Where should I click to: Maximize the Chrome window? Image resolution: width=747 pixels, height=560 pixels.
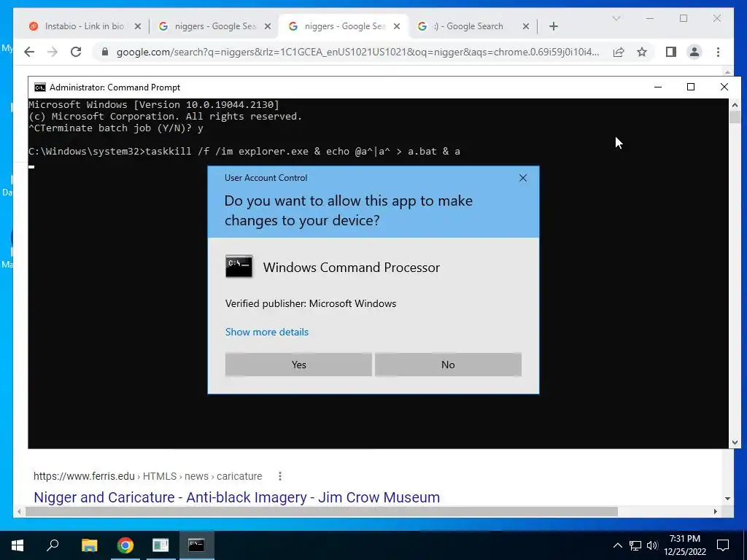[x=683, y=18]
